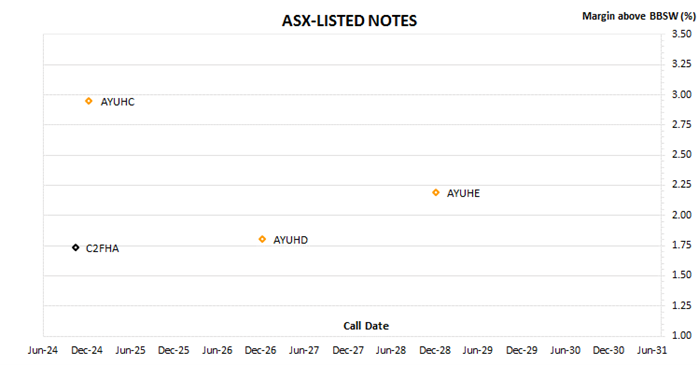The height and width of the screenshot is (365, 699).
Task: Select the C2FHA data label
Action: pyautogui.click(x=102, y=249)
